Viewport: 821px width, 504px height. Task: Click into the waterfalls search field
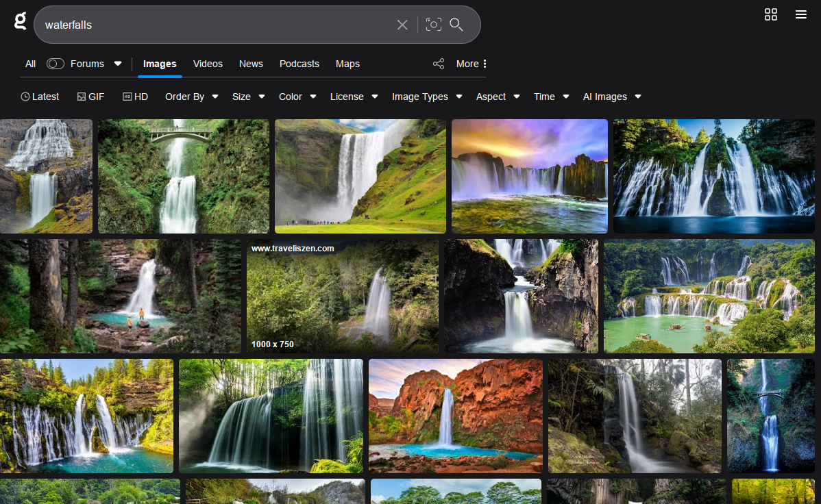tap(206, 25)
